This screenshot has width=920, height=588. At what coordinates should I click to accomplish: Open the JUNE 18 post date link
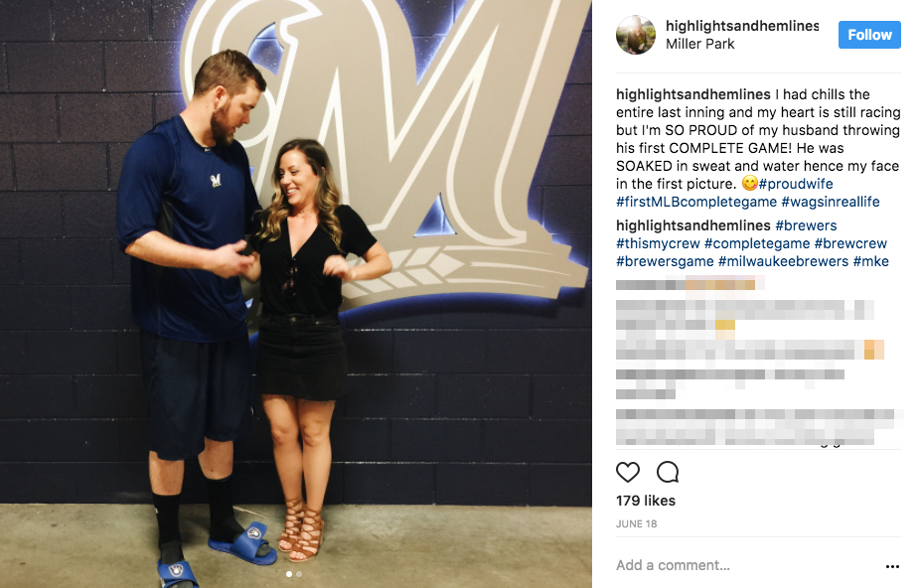637,524
